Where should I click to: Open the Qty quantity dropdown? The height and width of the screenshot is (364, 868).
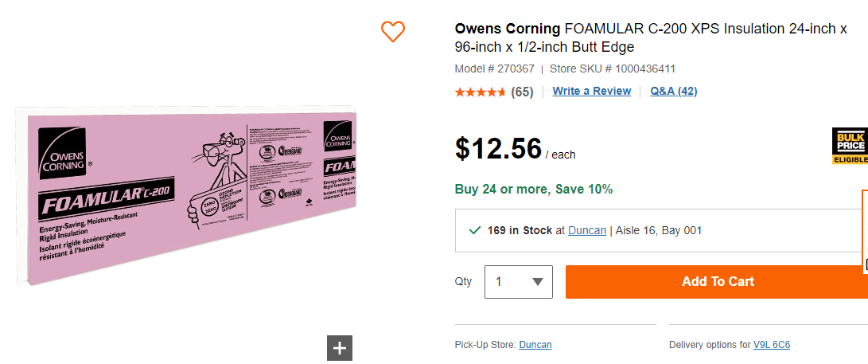tap(518, 282)
